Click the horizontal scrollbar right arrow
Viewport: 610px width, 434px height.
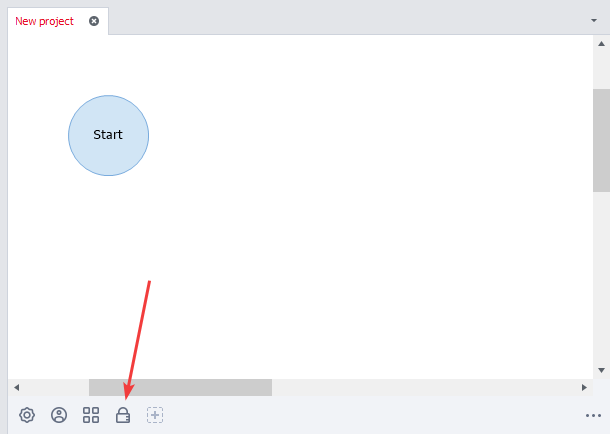pyautogui.click(x=584, y=387)
